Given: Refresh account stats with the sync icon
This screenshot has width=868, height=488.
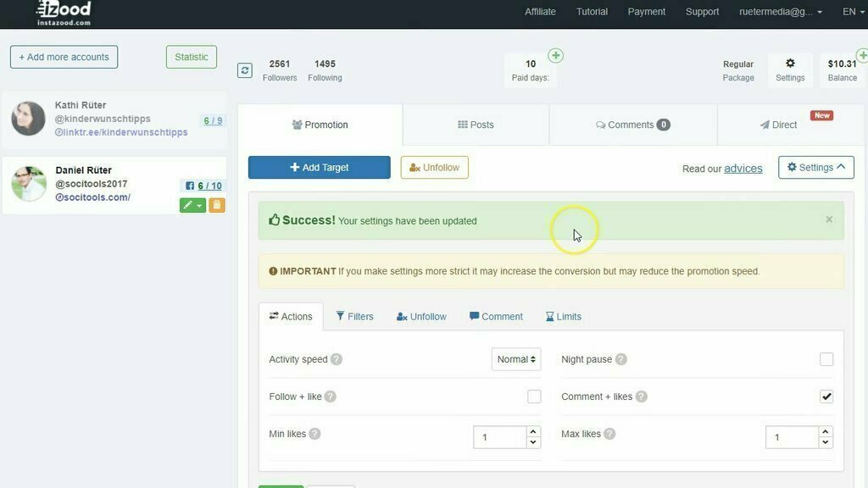Looking at the screenshot, I should (x=245, y=70).
